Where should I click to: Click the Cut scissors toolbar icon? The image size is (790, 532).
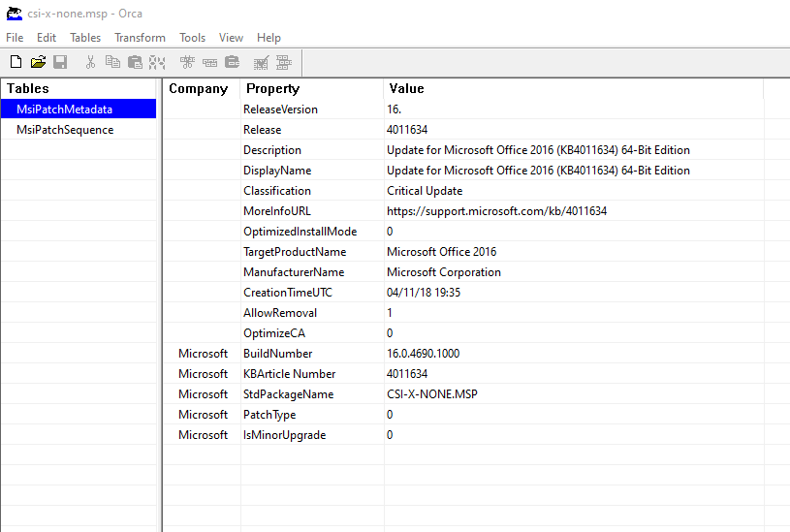pos(91,62)
